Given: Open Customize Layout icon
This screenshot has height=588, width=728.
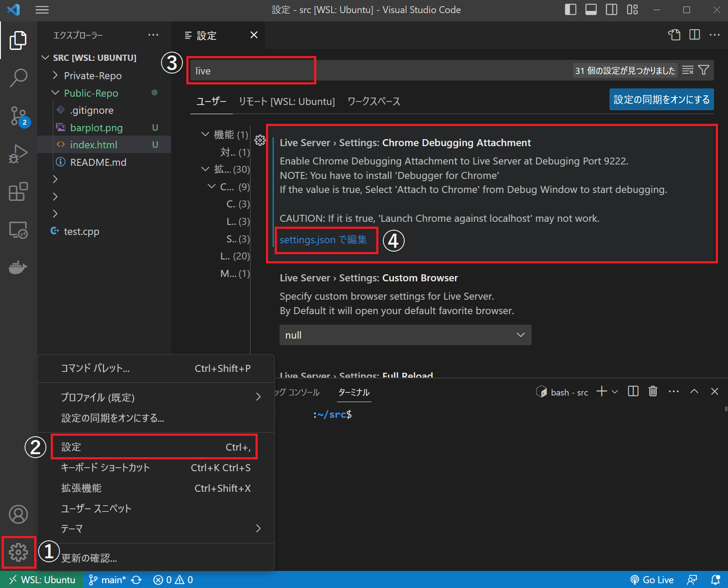Looking at the screenshot, I should [632, 10].
